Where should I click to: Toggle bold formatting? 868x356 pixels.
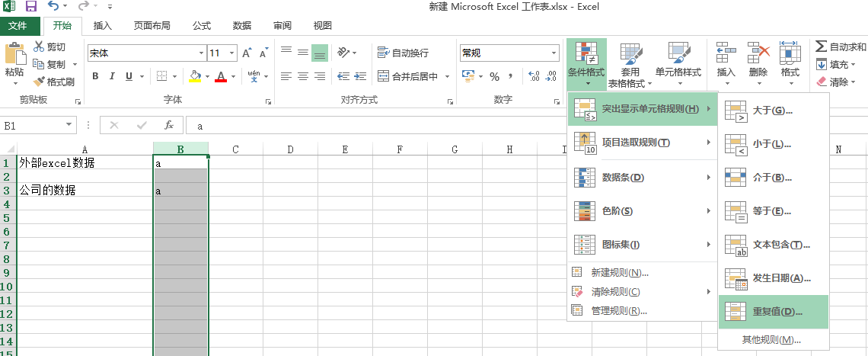point(95,76)
